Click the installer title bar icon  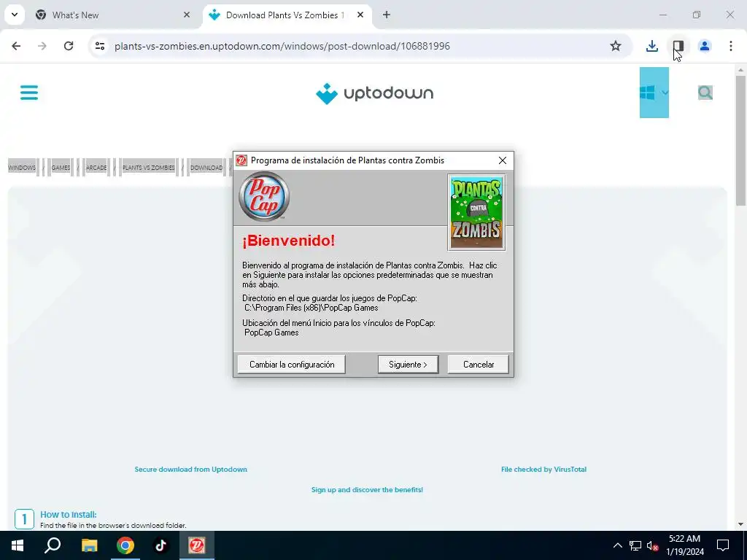tap(241, 160)
